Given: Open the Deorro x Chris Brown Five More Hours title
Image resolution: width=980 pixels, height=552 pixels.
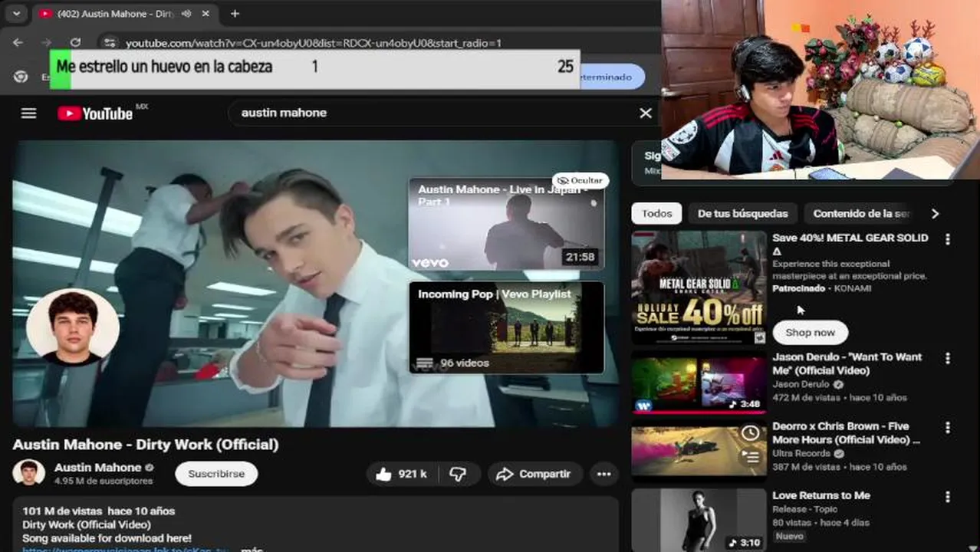Looking at the screenshot, I should (x=847, y=433).
